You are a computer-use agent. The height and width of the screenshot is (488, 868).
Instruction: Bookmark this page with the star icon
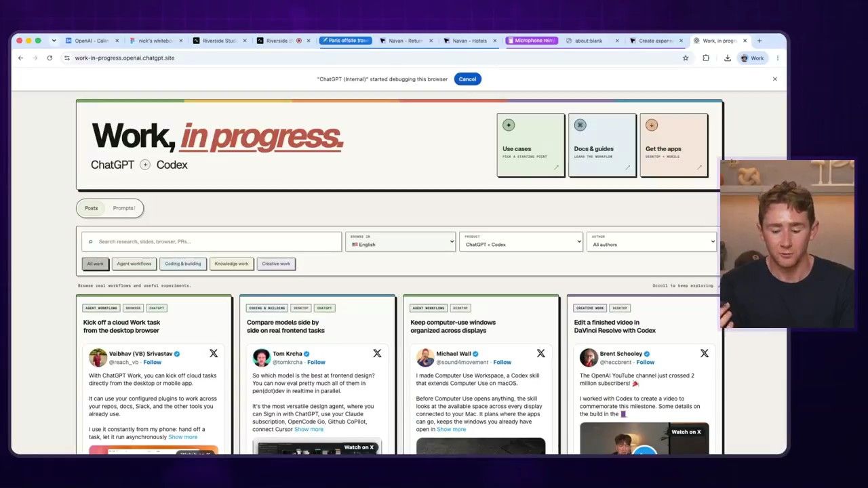point(686,58)
